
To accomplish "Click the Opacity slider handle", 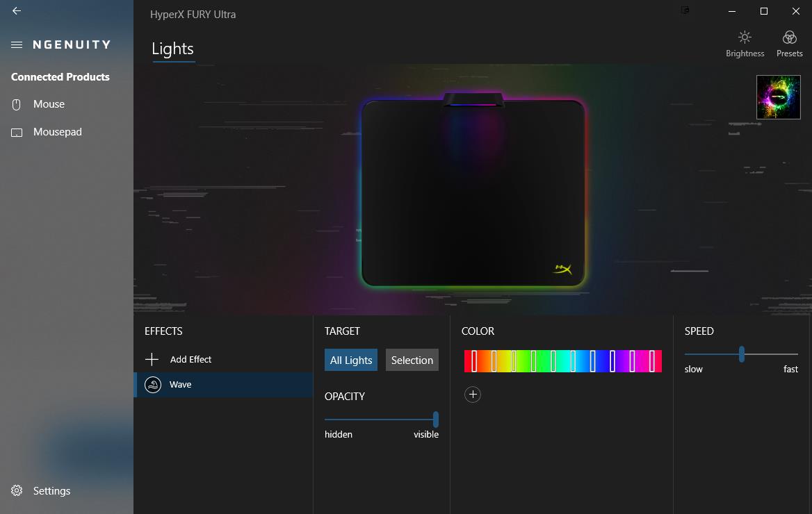I will point(436,419).
